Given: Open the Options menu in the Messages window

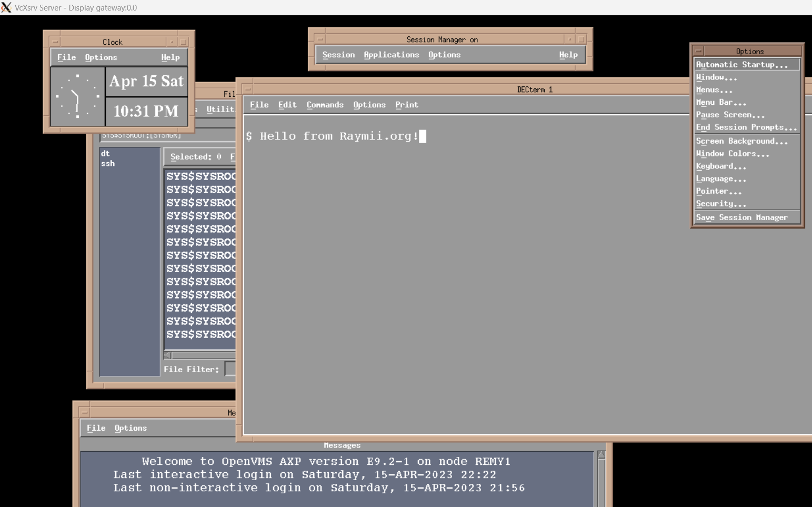Looking at the screenshot, I should pyautogui.click(x=131, y=428).
